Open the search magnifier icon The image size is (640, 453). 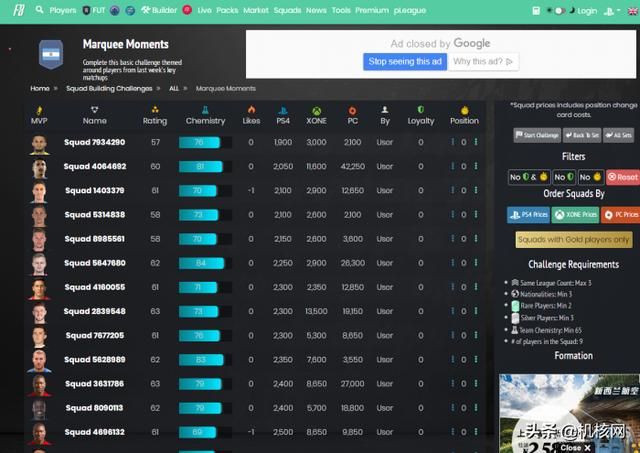click(x=39, y=9)
